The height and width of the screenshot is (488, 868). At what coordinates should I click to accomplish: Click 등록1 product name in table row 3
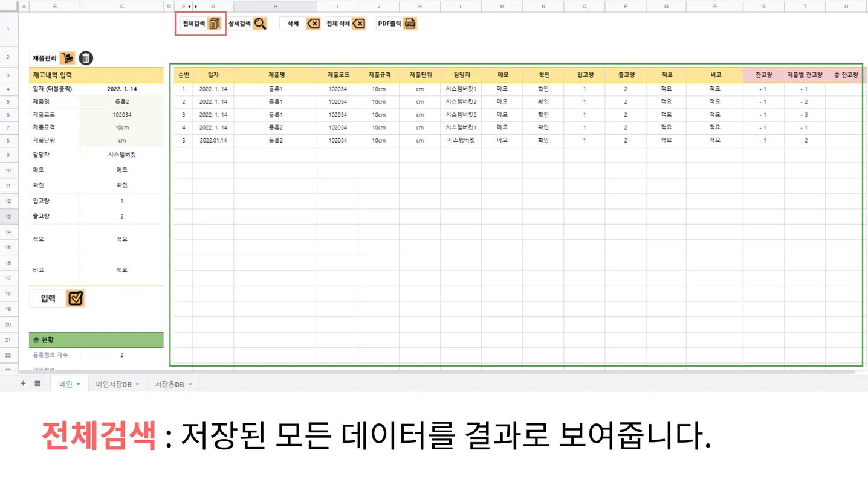coord(276,115)
